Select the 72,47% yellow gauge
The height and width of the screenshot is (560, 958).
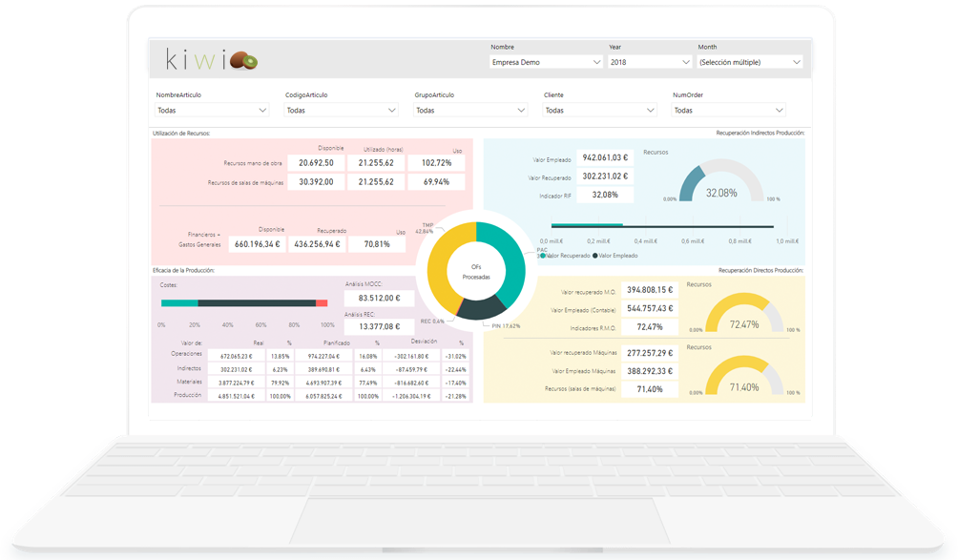(x=744, y=313)
